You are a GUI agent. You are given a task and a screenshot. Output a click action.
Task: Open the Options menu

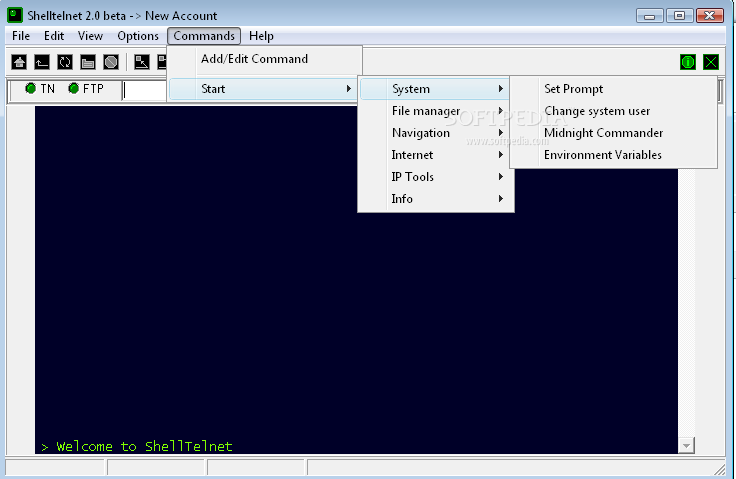tap(138, 36)
